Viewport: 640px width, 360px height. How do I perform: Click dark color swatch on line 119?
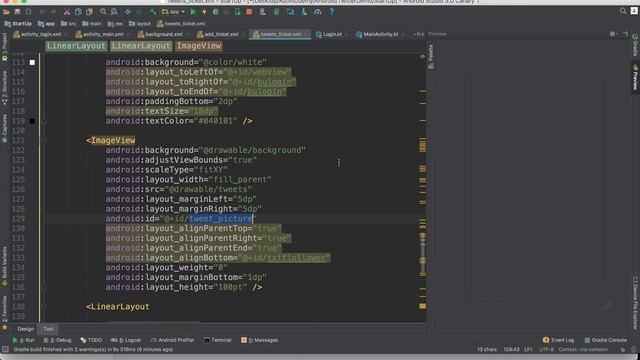[32, 121]
